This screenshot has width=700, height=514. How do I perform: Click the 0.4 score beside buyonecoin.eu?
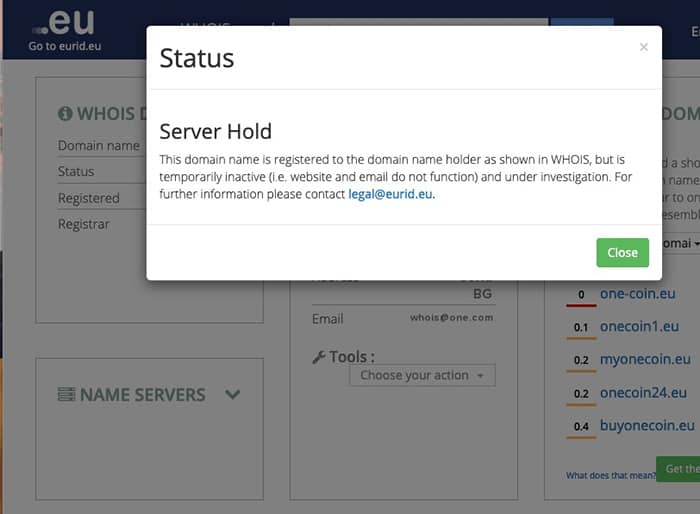click(581, 427)
